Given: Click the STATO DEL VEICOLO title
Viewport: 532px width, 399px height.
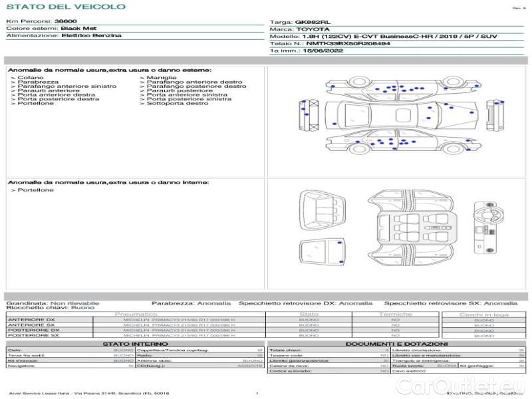Looking at the screenshot, I should click(x=66, y=7).
